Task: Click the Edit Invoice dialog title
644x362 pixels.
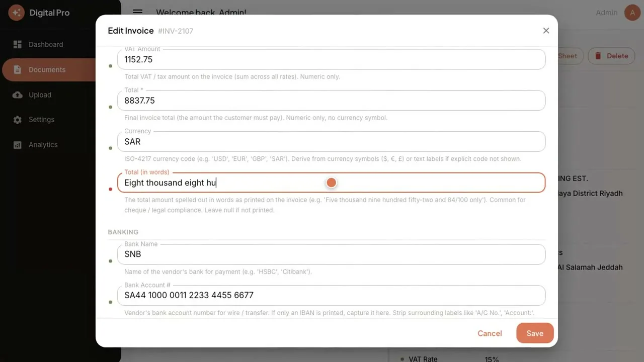Action: pos(131,31)
